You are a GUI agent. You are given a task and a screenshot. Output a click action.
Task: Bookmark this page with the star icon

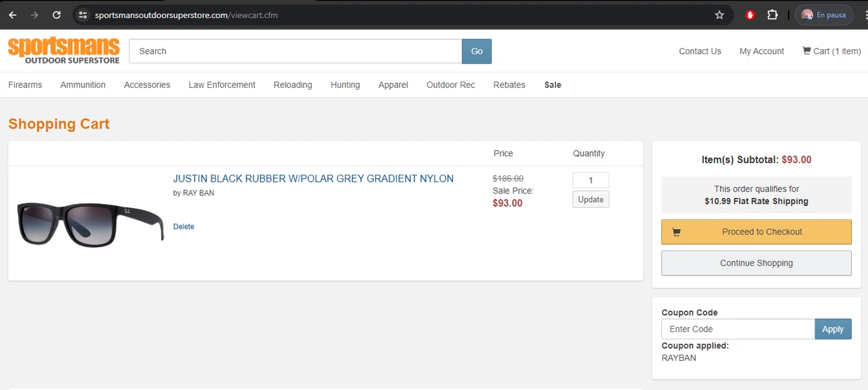pos(719,15)
